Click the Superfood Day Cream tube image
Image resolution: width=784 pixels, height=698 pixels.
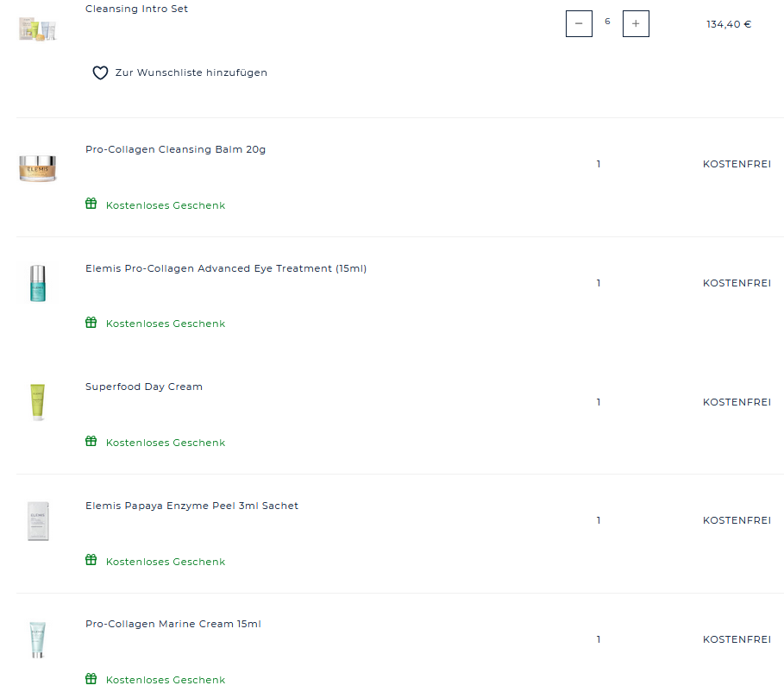[37, 402]
